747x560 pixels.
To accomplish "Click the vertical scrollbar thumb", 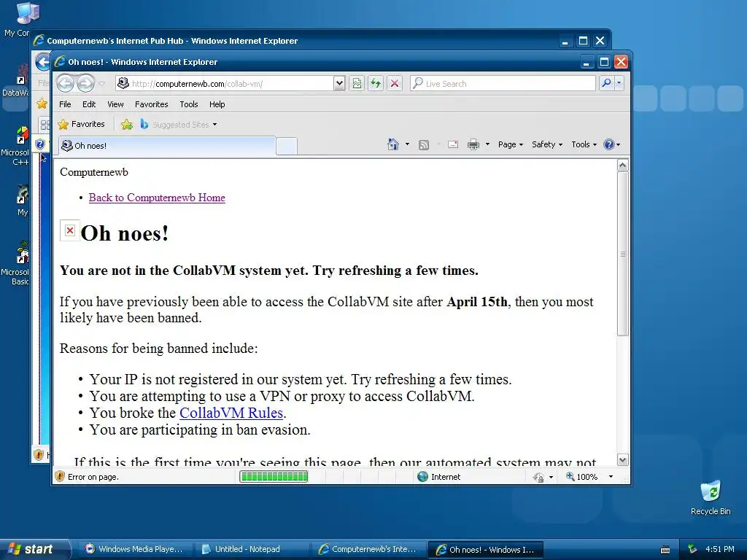I will [623, 254].
